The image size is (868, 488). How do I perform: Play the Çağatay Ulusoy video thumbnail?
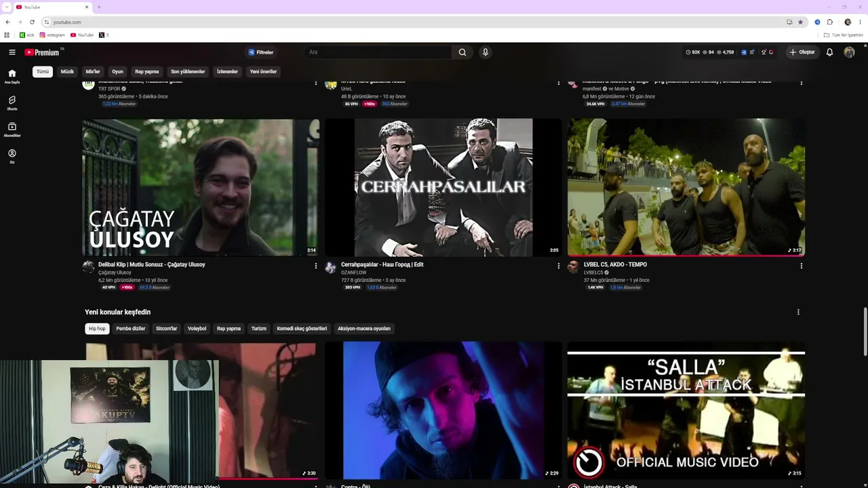click(x=201, y=188)
